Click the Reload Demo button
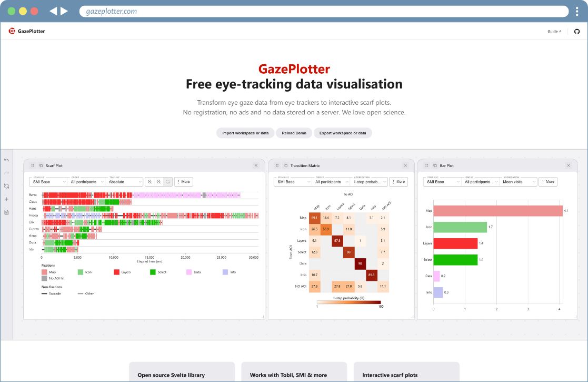 pos(294,133)
